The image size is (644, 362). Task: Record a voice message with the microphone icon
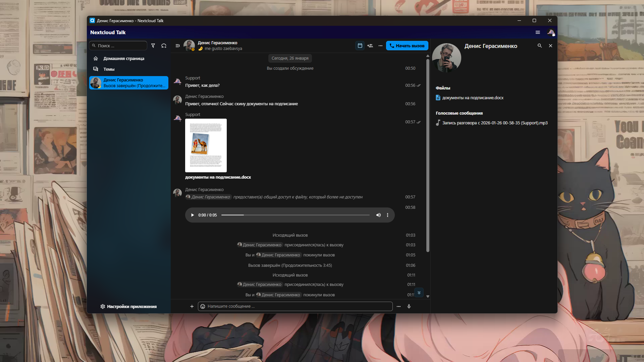click(409, 306)
